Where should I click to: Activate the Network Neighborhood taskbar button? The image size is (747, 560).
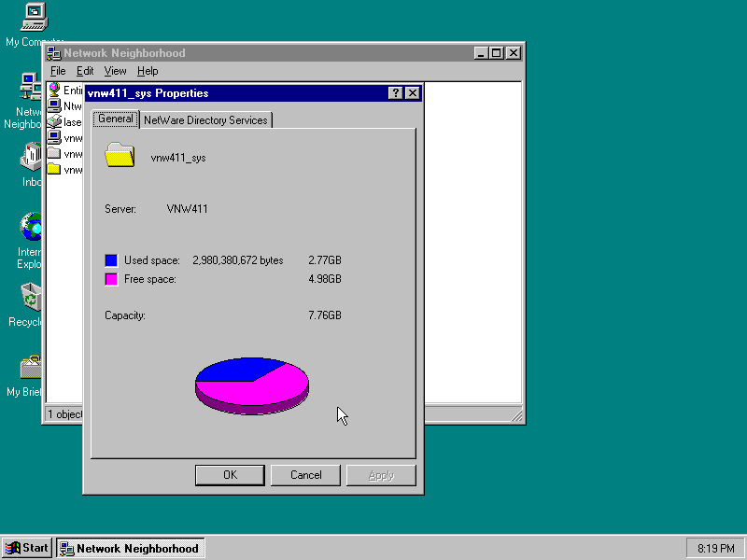(131, 548)
